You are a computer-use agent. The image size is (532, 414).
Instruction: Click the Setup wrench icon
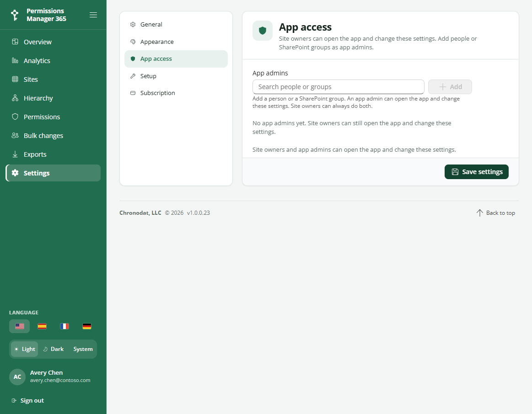(133, 76)
